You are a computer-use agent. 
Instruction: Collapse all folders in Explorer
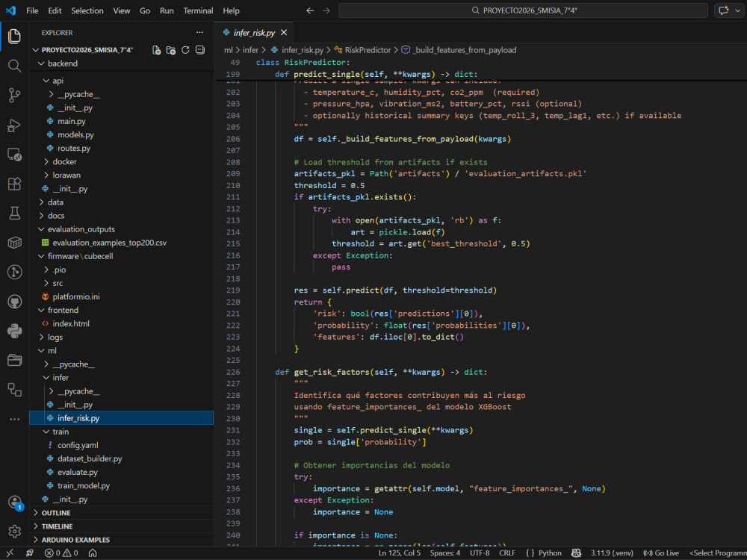200,50
